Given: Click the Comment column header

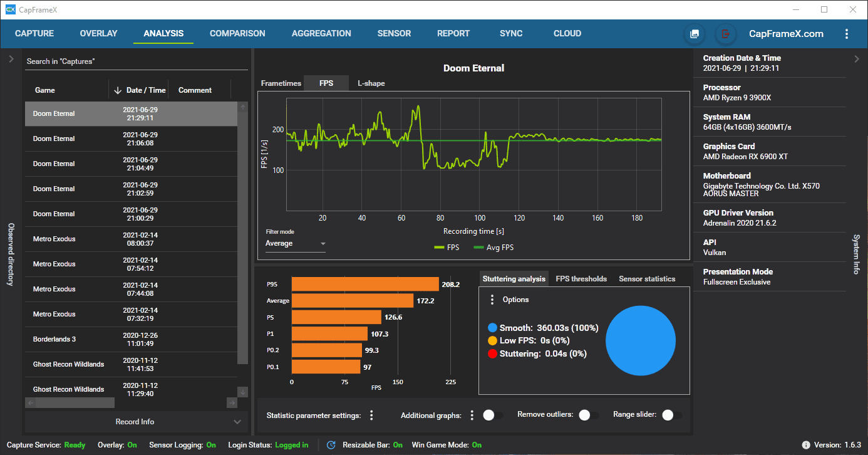Looking at the screenshot, I should pos(195,90).
